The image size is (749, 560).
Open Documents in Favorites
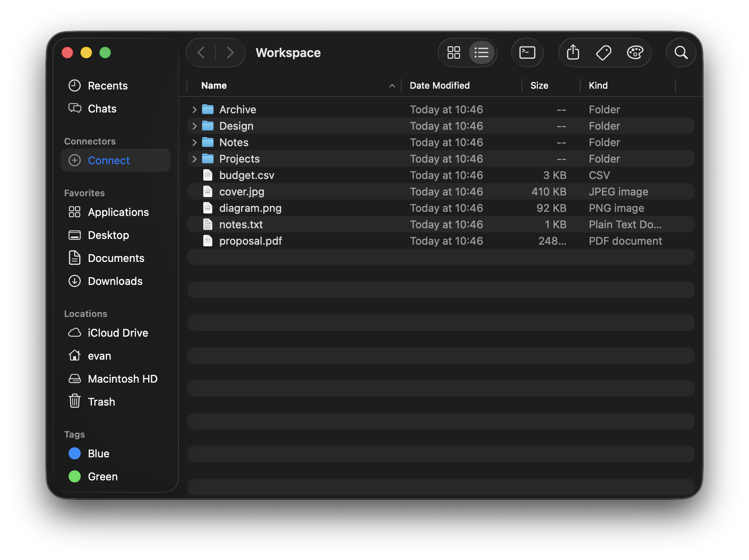(x=115, y=258)
